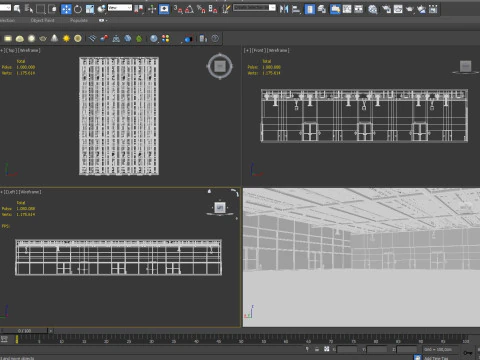Select the Move tool in the main toolbar
The width and height of the screenshot is (480, 360).
[x=66, y=9]
